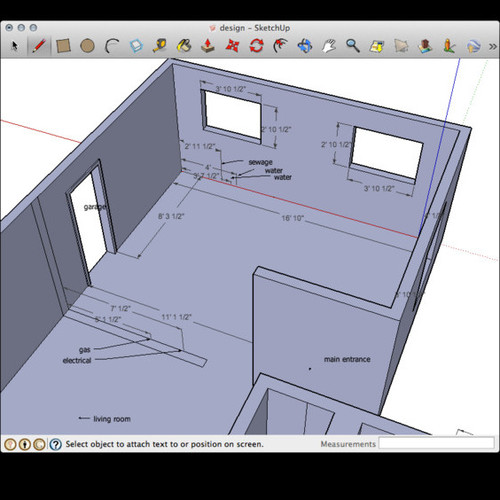The width and height of the screenshot is (500, 500).
Task: Click the Add New Building icon
Action: [x=425, y=46]
